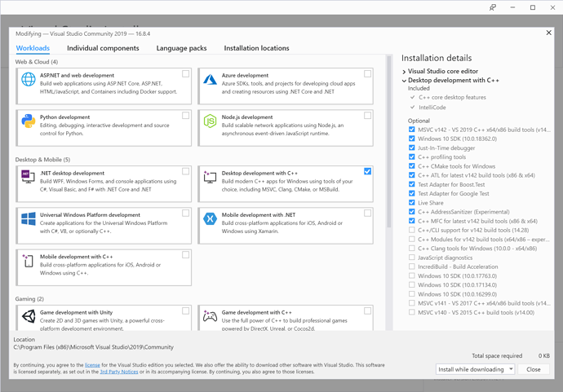Go to the Installation locations tab
This screenshot has height=392, width=563.
coord(256,48)
